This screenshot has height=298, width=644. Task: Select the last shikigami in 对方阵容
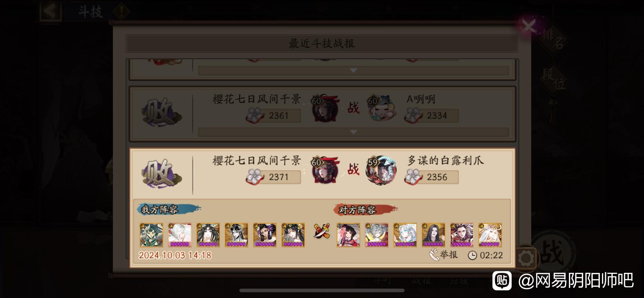click(x=490, y=235)
